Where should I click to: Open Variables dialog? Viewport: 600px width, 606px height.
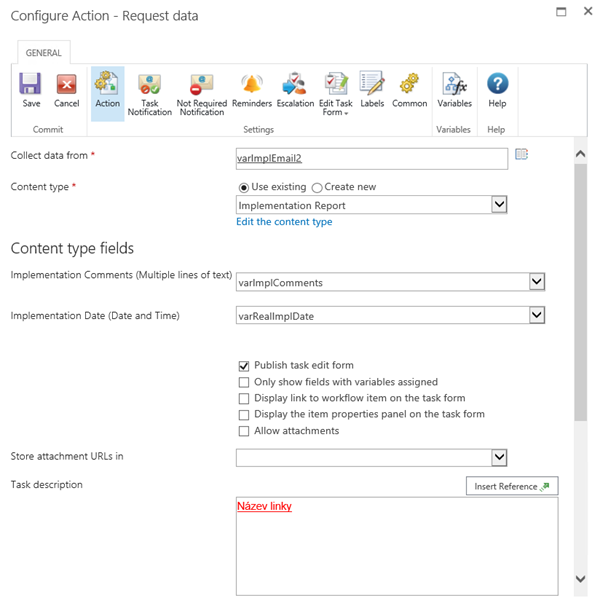point(455,90)
